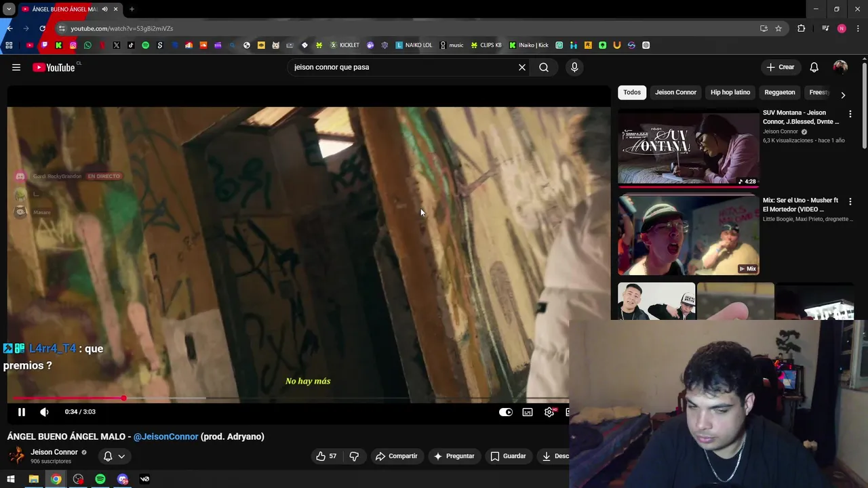Expand the subscription notification bell dropdown
Screen dimensions: 868x488
click(x=114, y=456)
